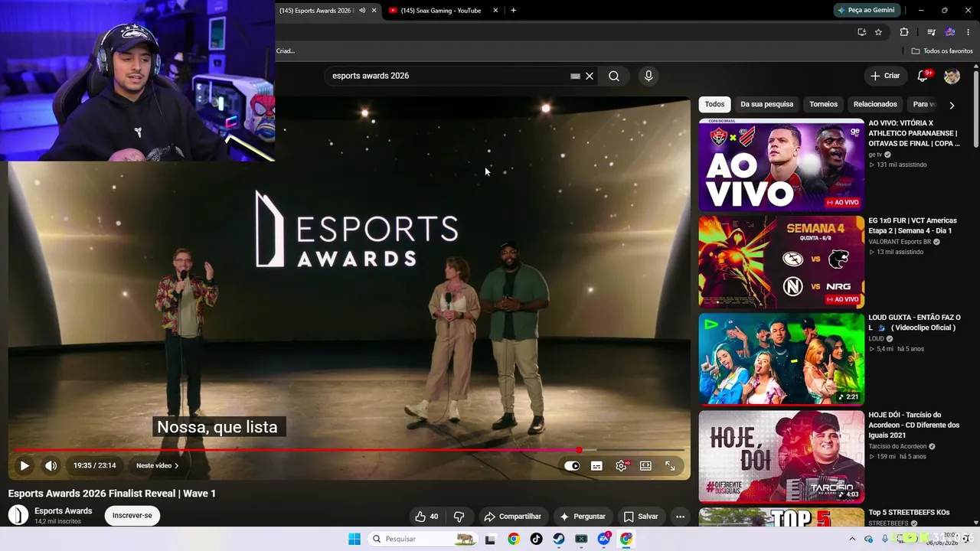The height and width of the screenshot is (551, 980).
Task: Open the Esports Awards channel avatar
Action: 18,515
